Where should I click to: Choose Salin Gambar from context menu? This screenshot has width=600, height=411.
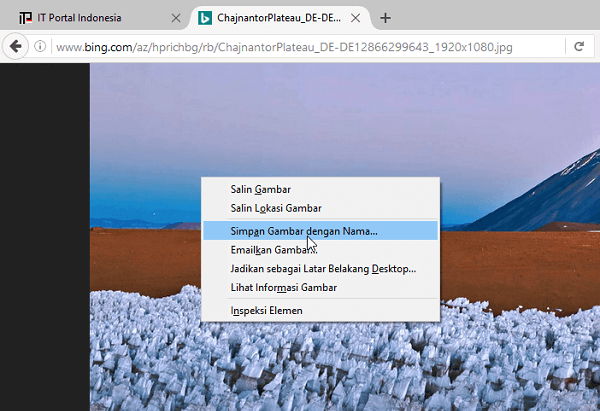point(321,189)
